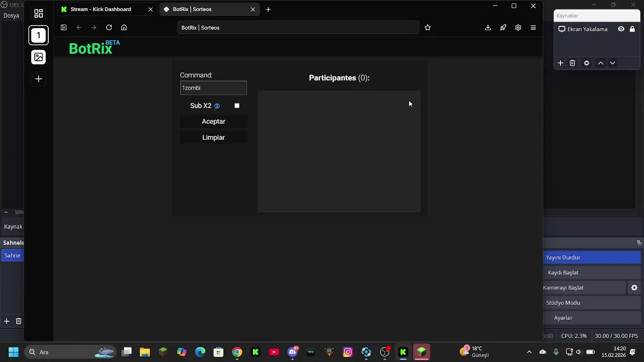Click the Participantes list area
Viewport: 644px width, 362px height.
pos(339,151)
